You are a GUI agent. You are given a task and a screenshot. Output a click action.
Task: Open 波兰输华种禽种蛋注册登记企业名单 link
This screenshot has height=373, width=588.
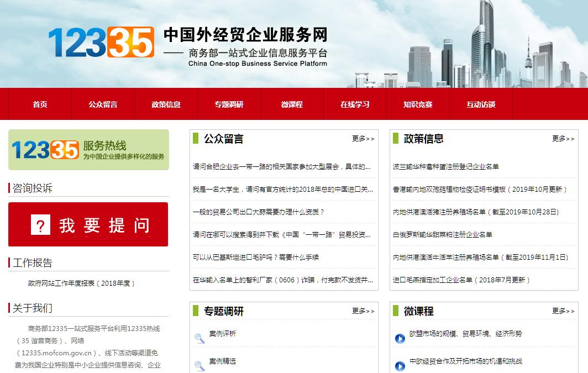coord(446,167)
